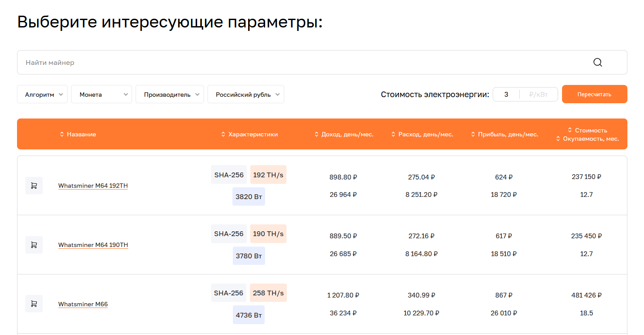Sort by Доход, день/мес. column
Screen dimensions: 644x335
click(x=344, y=134)
